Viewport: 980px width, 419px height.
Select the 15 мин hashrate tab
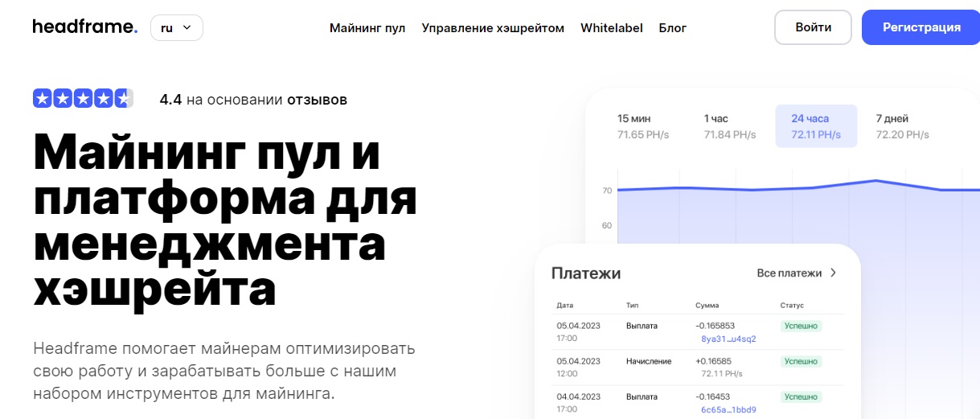[x=645, y=126]
